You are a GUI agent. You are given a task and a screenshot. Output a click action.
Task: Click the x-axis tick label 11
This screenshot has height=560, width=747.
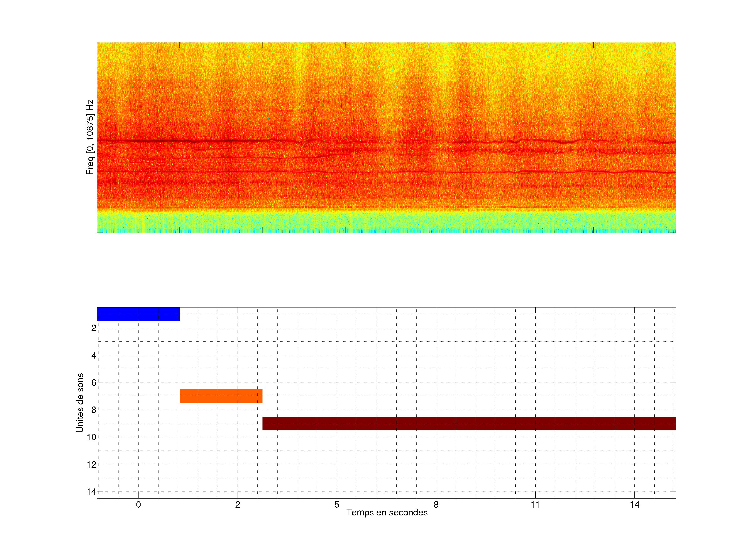535,505
